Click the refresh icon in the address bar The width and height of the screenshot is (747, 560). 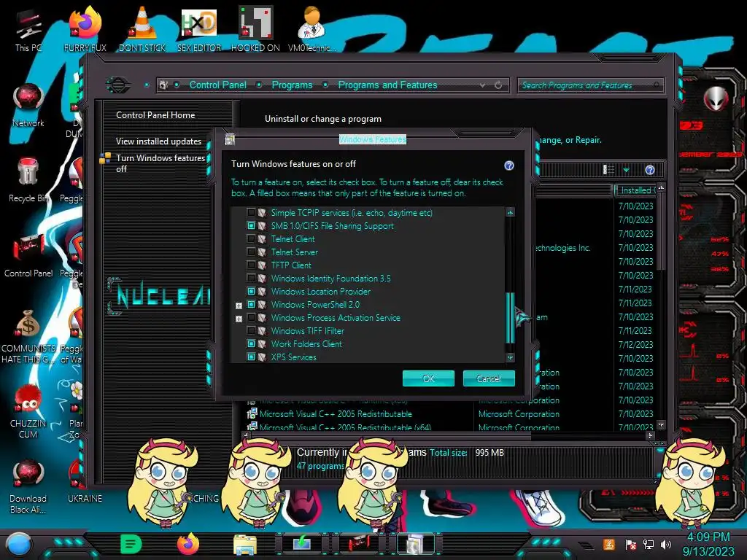(x=498, y=85)
